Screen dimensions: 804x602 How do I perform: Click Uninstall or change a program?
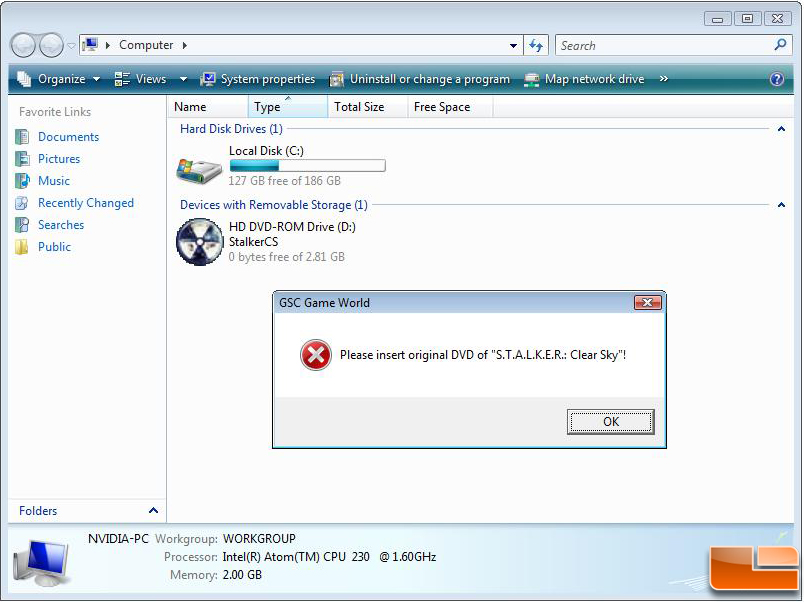[419, 79]
